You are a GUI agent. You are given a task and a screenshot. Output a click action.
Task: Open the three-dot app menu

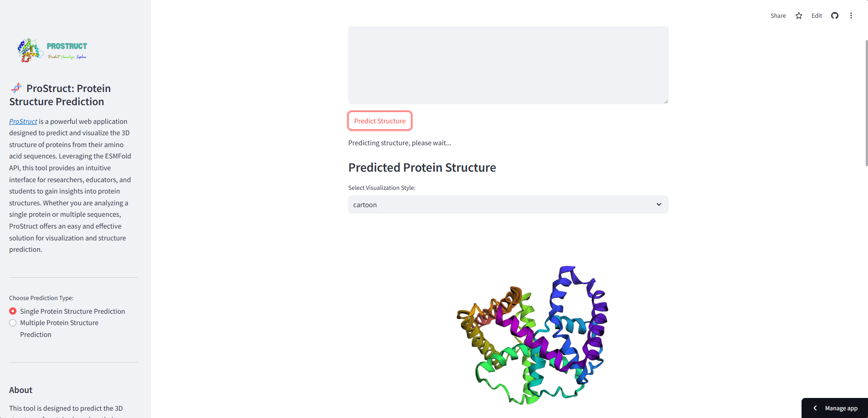tap(851, 16)
